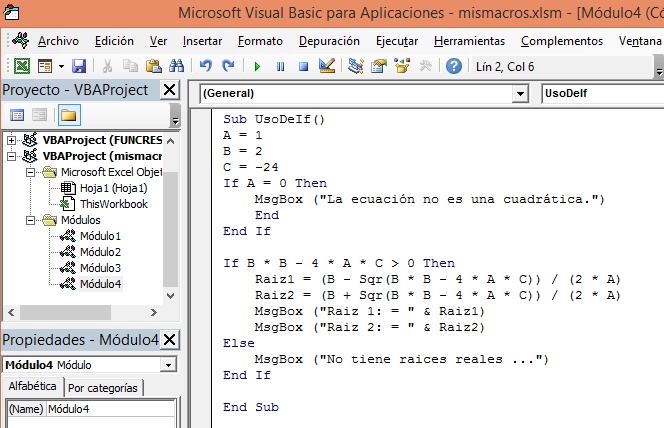Open the Complementos menu
Image resolution: width=664 pixels, height=428 pixels.
[x=562, y=41]
